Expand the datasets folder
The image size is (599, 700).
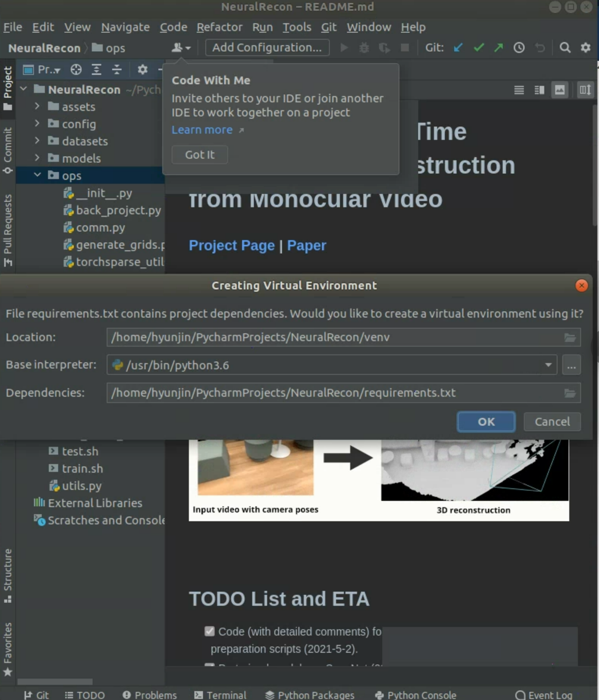coord(37,141)
